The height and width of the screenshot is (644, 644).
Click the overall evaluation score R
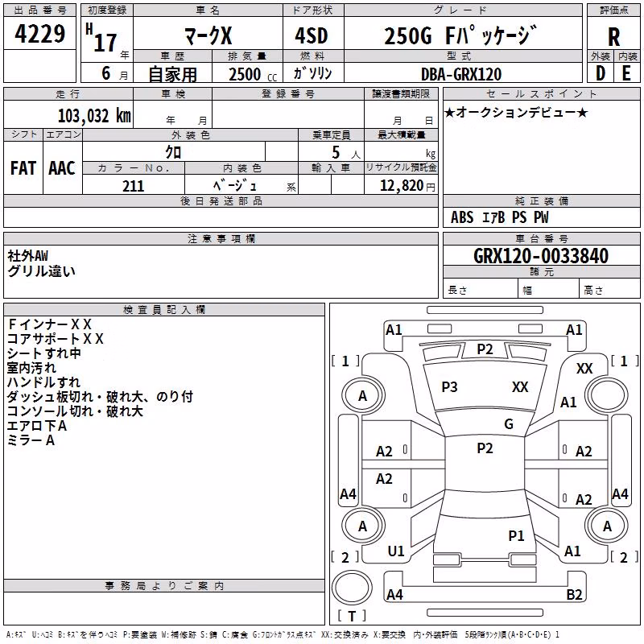[x=613, y=37]
